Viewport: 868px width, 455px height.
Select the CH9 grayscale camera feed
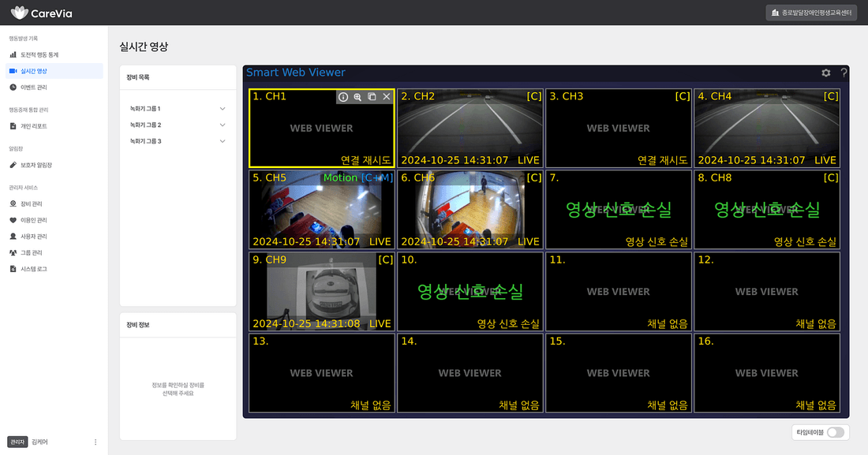(322, 292)
